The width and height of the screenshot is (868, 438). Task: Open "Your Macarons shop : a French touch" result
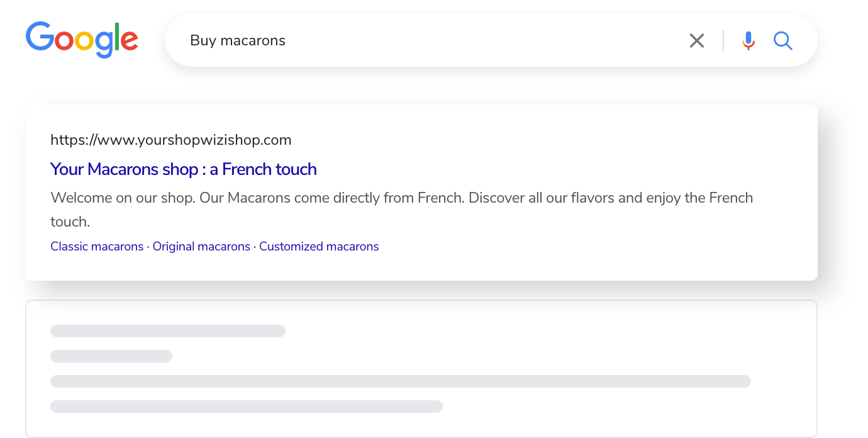(183, 169)
